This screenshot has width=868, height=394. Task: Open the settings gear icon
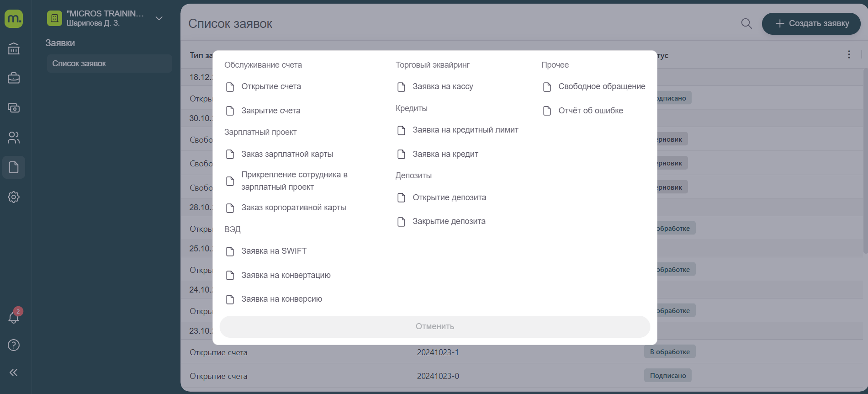[x=14, y=197]
